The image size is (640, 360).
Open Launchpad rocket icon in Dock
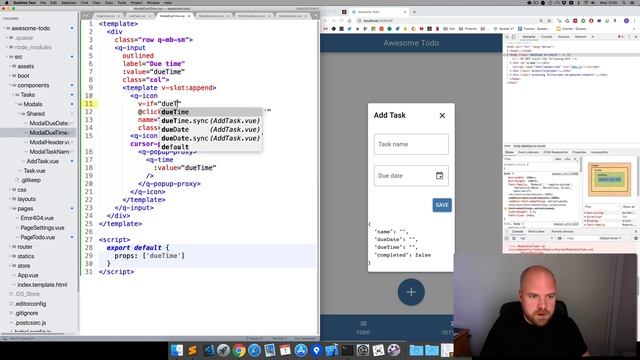click(224, 350)
